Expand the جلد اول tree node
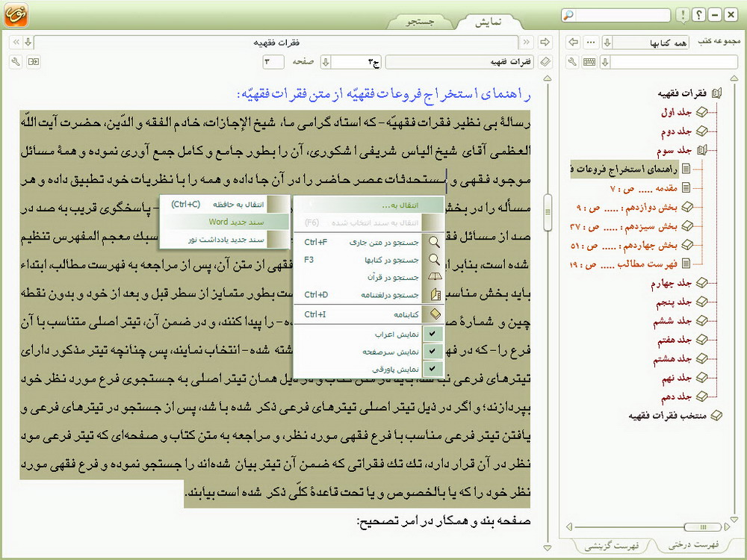Screen dimensions: 747x560 click(701, 112)
